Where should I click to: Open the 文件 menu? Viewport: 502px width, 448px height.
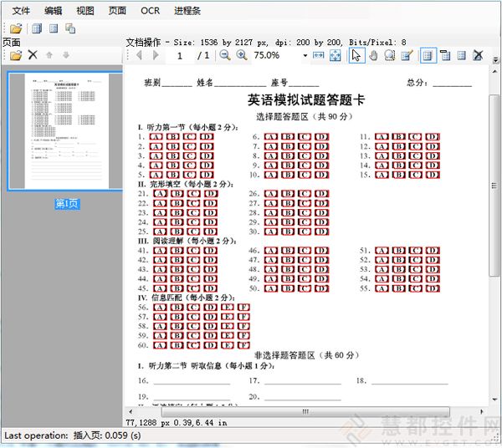pos(22,11)
